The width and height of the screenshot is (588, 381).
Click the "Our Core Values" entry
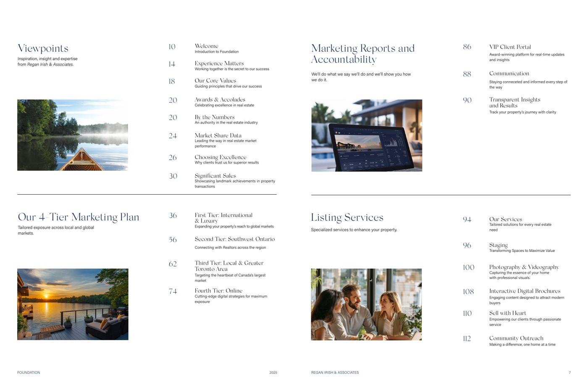tap(215, 81)
